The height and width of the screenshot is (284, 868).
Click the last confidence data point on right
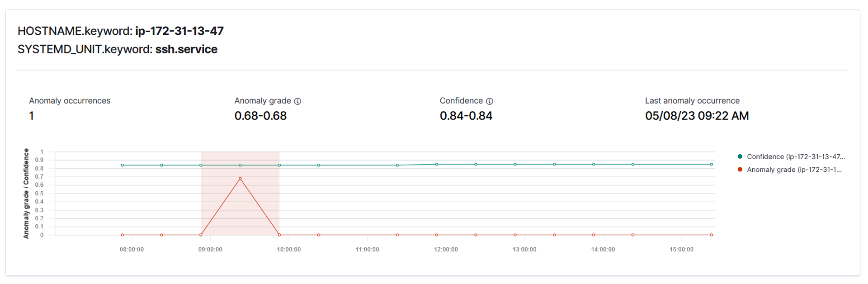[711, 164]
